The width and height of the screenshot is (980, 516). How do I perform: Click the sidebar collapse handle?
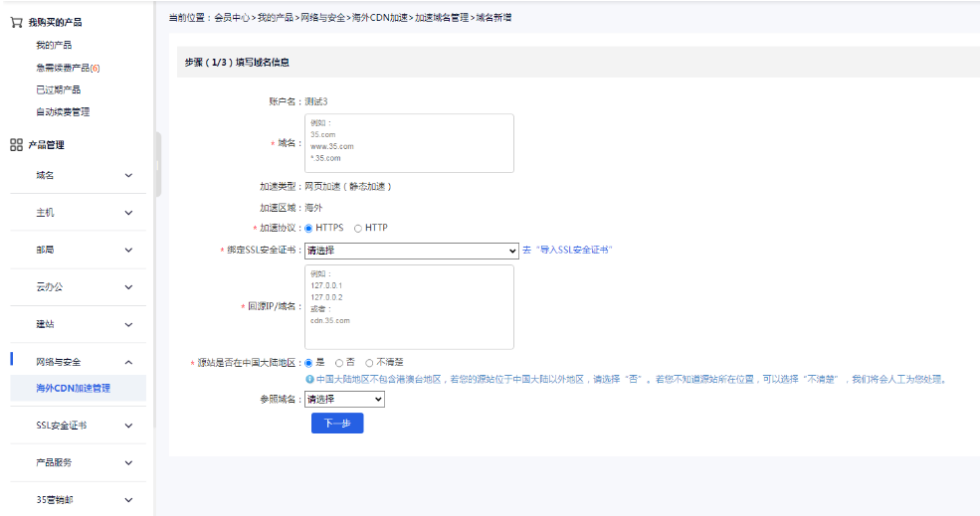(157, 164)
